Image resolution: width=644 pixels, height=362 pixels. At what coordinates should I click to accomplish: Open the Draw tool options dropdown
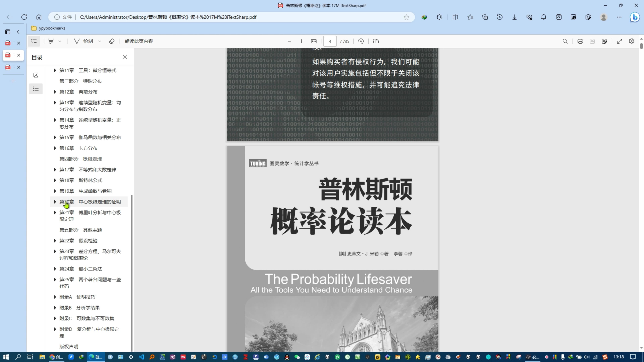(x=99, y=41)
